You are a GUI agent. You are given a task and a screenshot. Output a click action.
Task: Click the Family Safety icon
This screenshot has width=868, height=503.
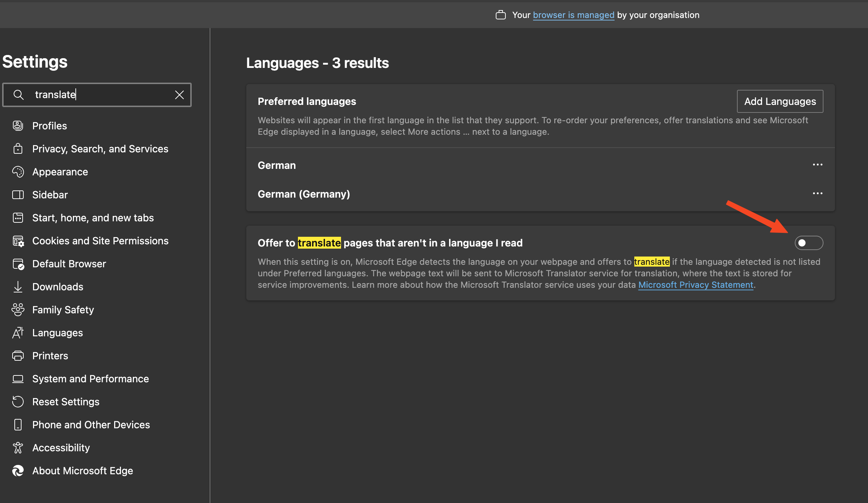(18, 310)
